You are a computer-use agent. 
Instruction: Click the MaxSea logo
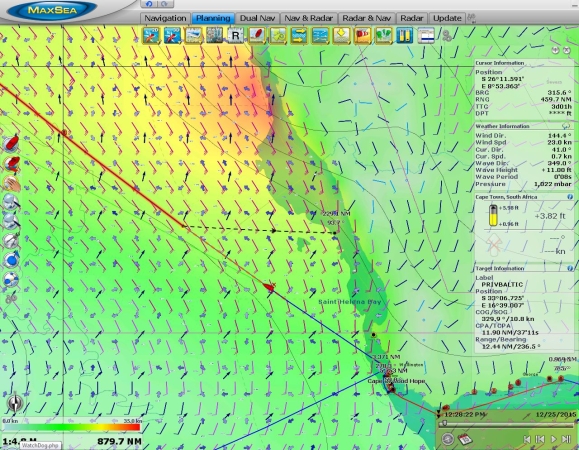coord(52,10)
